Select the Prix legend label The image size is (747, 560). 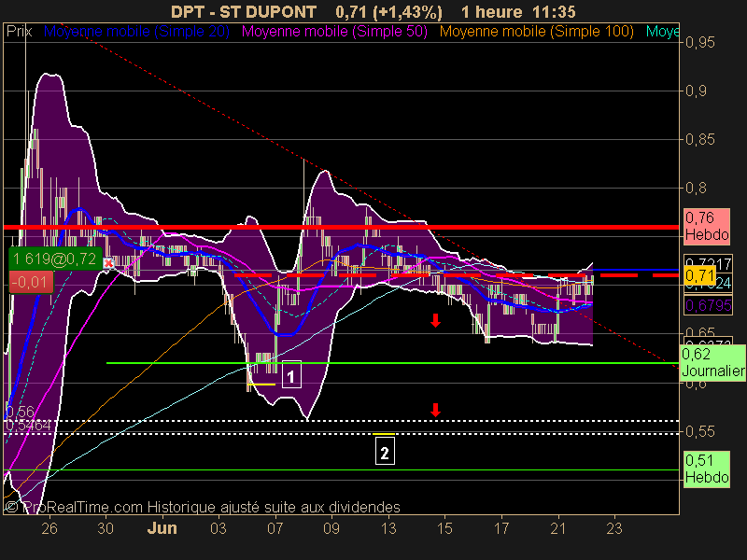point(20,32)
